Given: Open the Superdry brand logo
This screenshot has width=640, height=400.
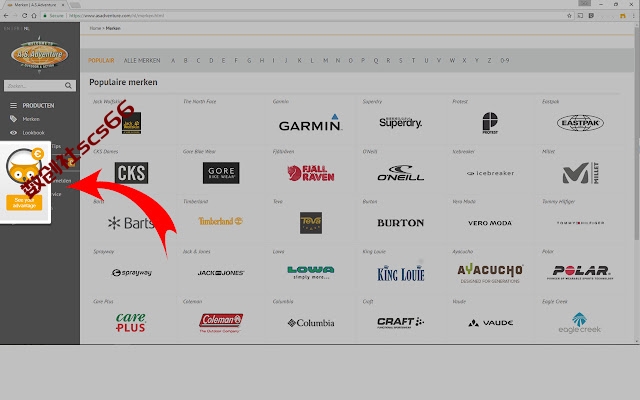Looking at the screenshot, I should (x=400, y=122).
